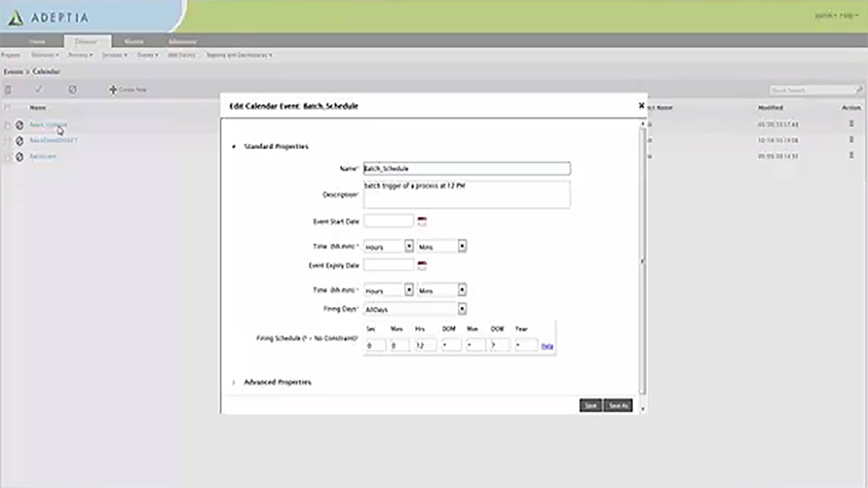Open action menu for first list row
Screen dimensions: 868x488
851,124
